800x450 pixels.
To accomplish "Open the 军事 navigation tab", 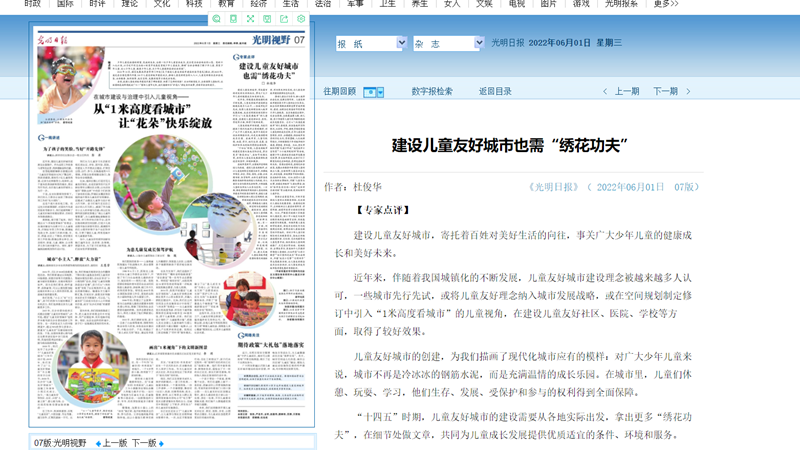I will click(x=355, y=4).
